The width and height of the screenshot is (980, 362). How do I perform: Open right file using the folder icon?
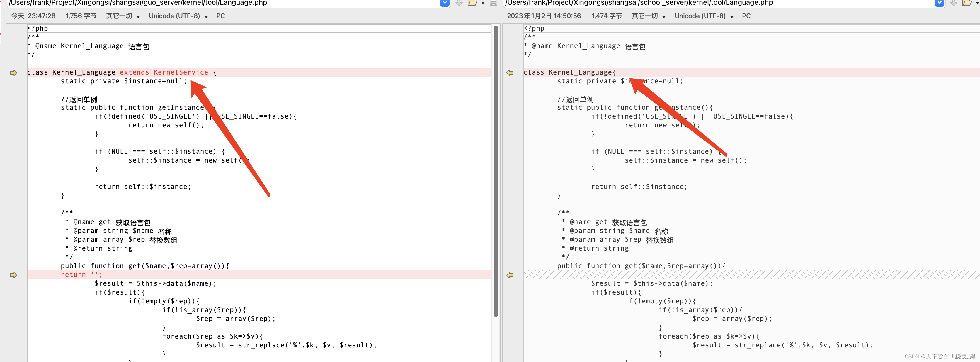coord(968,3)
